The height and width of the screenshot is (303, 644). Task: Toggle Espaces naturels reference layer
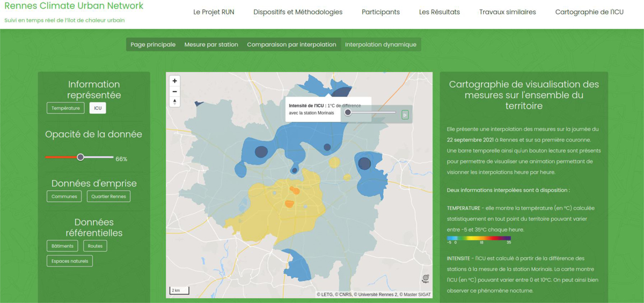pos(70,261)
